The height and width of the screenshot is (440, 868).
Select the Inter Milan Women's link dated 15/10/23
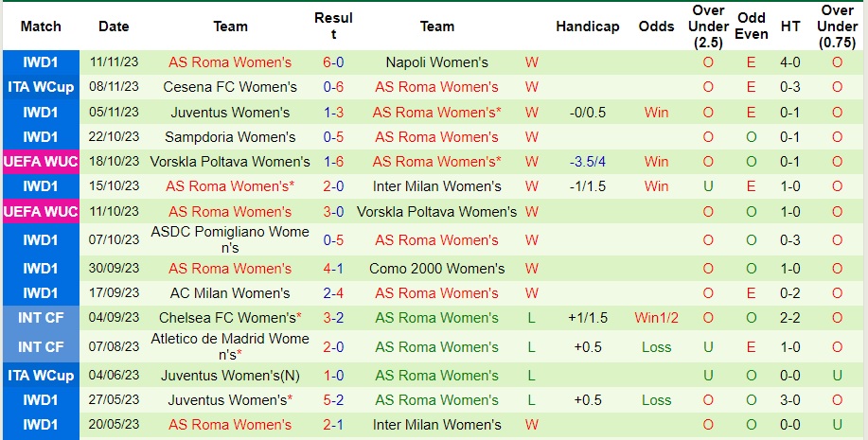click(436, 186)
